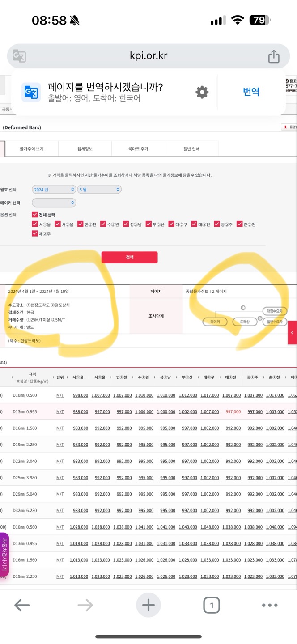This screenshot has width=297, height=644.
Task: Open the 2024 년 year dropdown
Action: coord(54,190)
